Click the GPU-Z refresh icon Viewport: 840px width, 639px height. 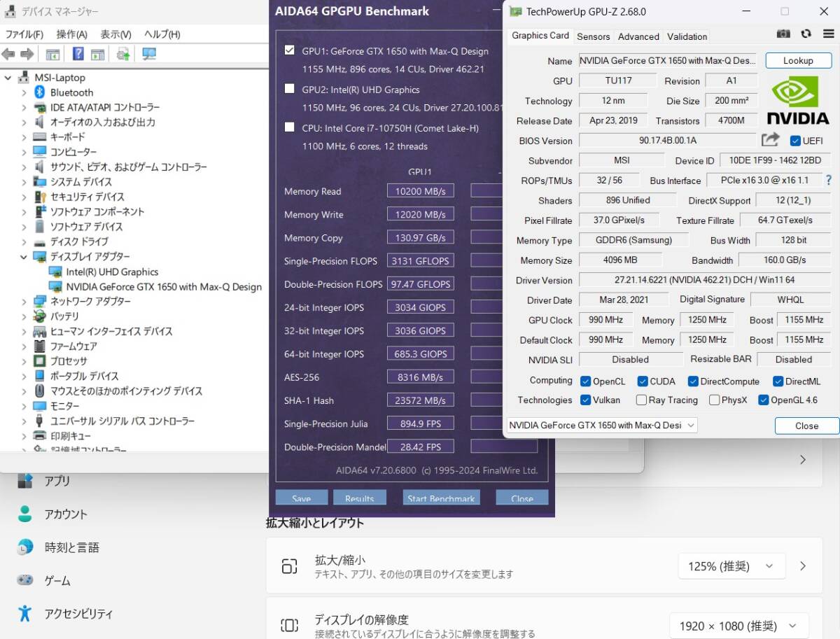coord(806,34)
